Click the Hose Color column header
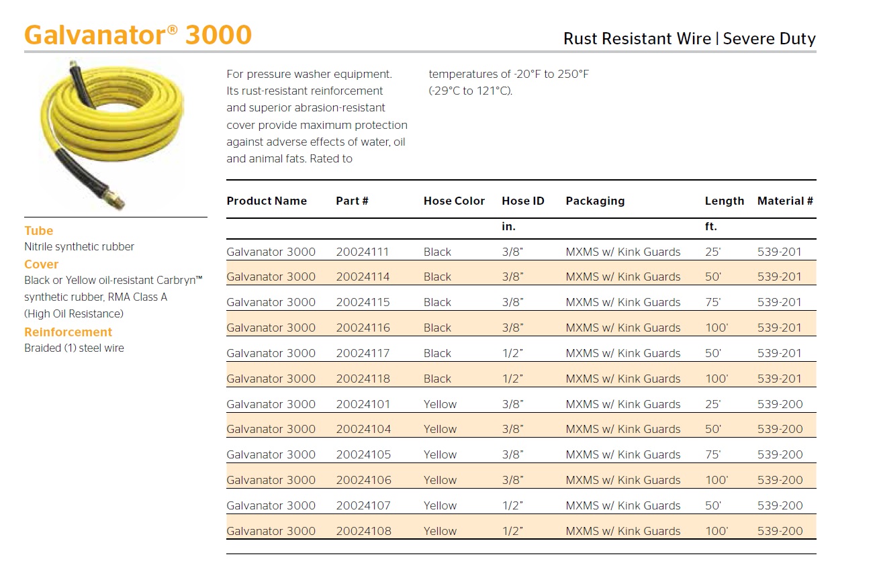 coord(454,201)
